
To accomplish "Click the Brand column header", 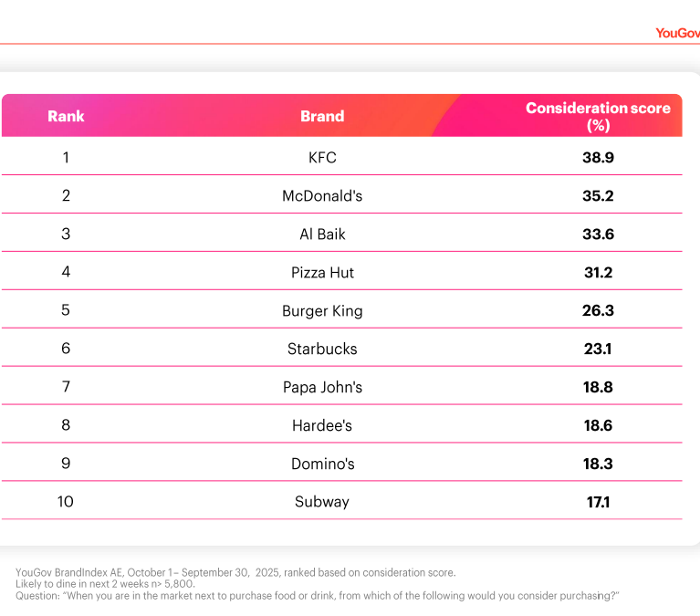I will 322,116.
